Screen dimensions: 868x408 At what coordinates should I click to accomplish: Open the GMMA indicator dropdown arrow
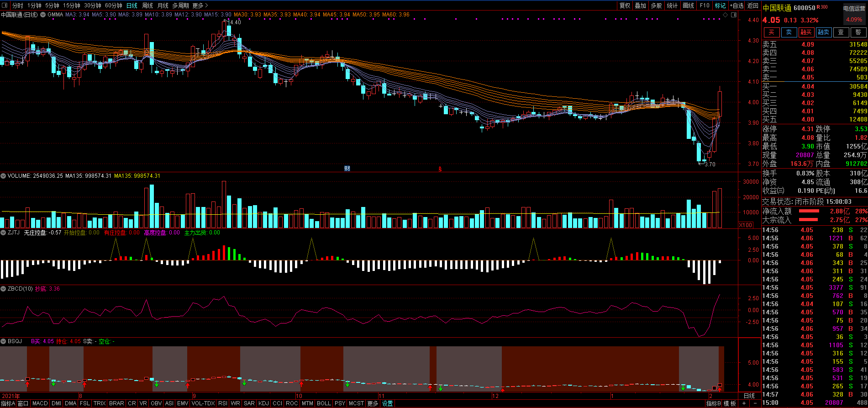43,15
